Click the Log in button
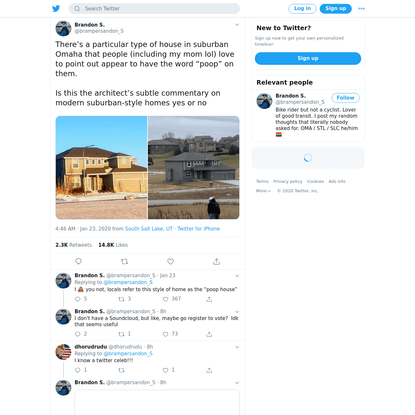Screen dimensions: 415x415 [302, 9]
